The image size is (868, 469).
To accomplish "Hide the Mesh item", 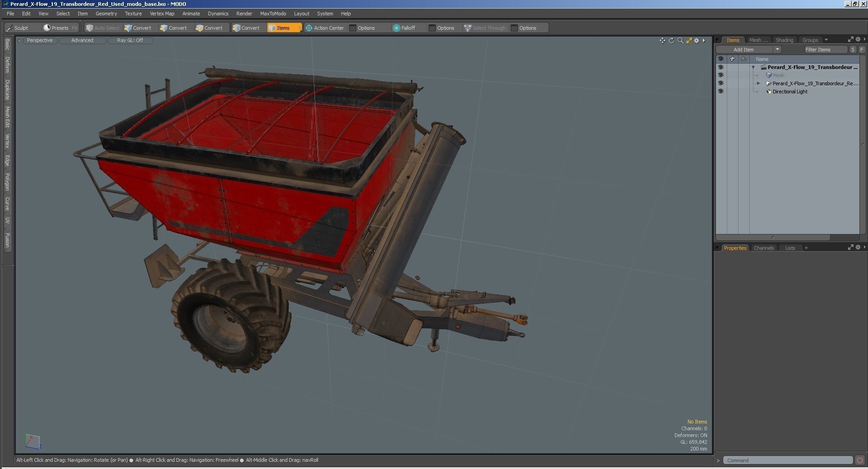I will point(720,75).
